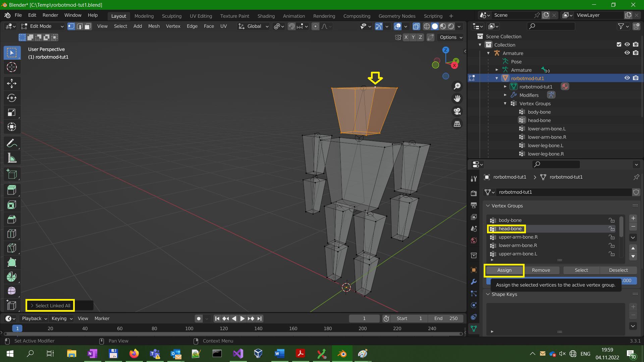This screenshot has width=644, height=362.
Task: Hide the Armature using its eye toggle
Action: (x=627, y=53)
